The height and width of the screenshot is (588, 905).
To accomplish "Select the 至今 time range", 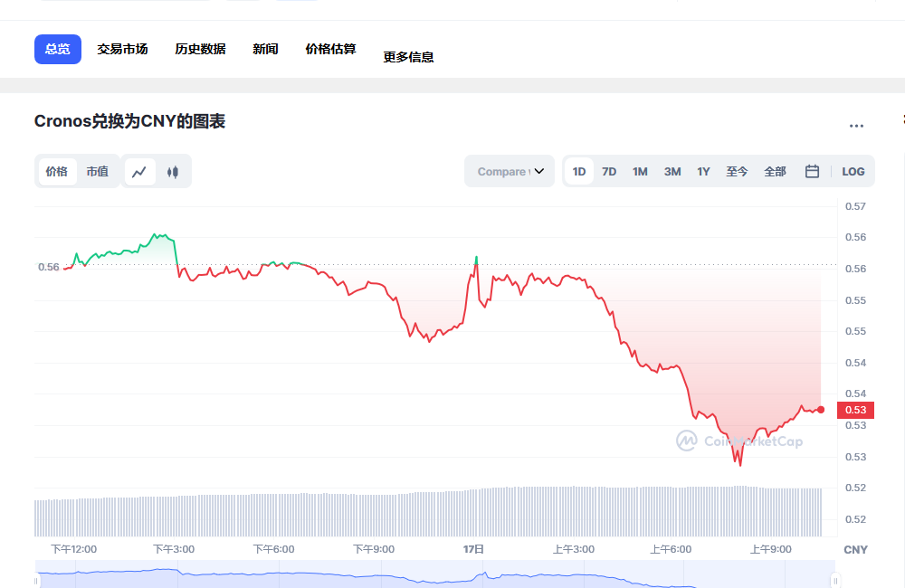I will point(737,171).
